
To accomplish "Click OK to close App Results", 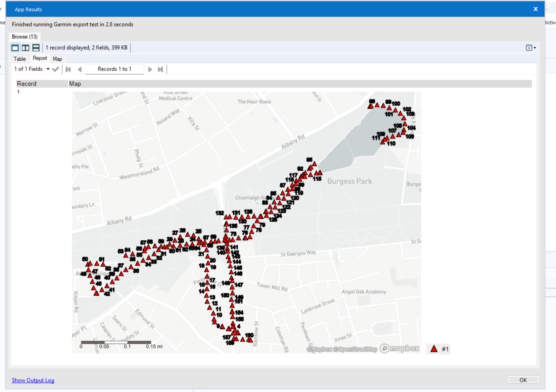I will [x=523, y=380].
